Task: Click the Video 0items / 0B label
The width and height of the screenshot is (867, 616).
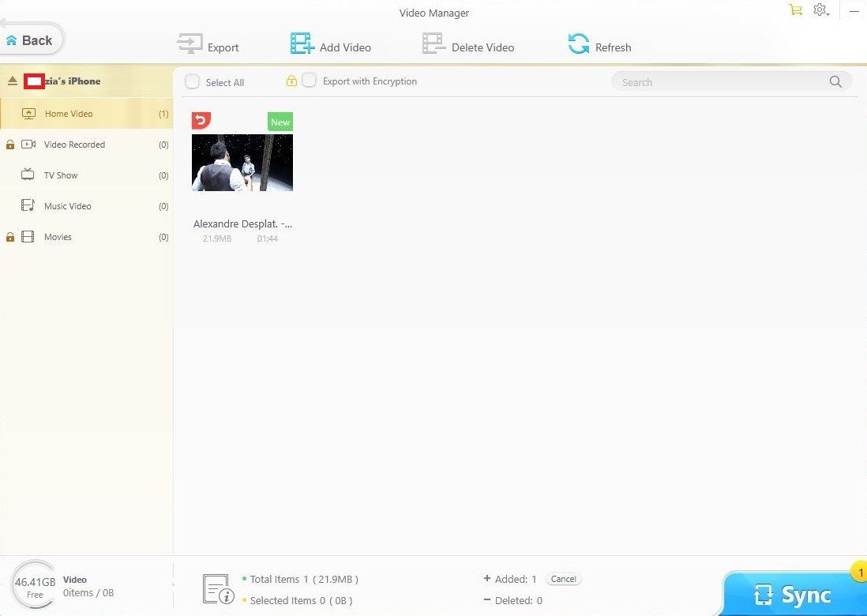Action: pyautogui.click(x=88, y=586)
